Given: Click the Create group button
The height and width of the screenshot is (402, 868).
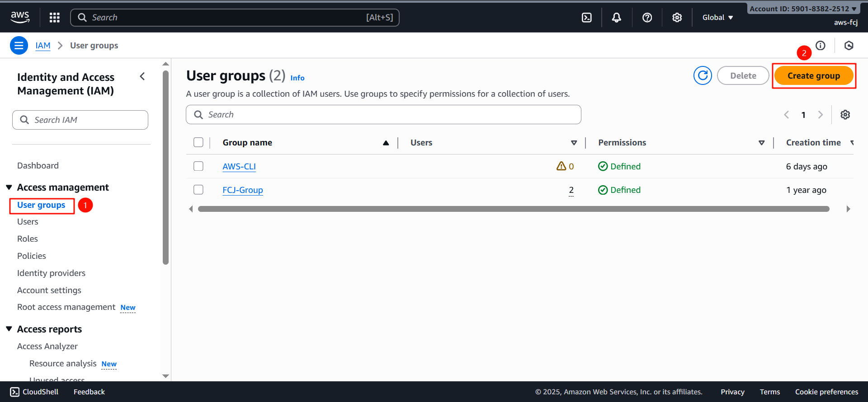Looking at the screenshot, I should click(814, 75).
